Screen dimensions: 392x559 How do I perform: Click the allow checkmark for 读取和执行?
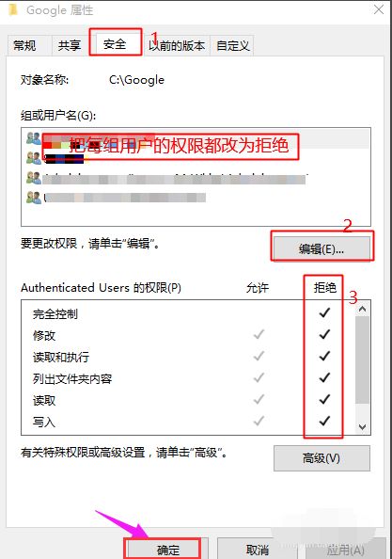click(259, 356)
